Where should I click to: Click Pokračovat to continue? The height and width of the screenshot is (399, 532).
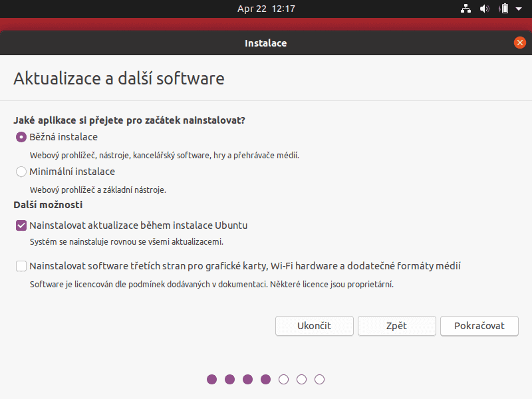coord(479,326)
